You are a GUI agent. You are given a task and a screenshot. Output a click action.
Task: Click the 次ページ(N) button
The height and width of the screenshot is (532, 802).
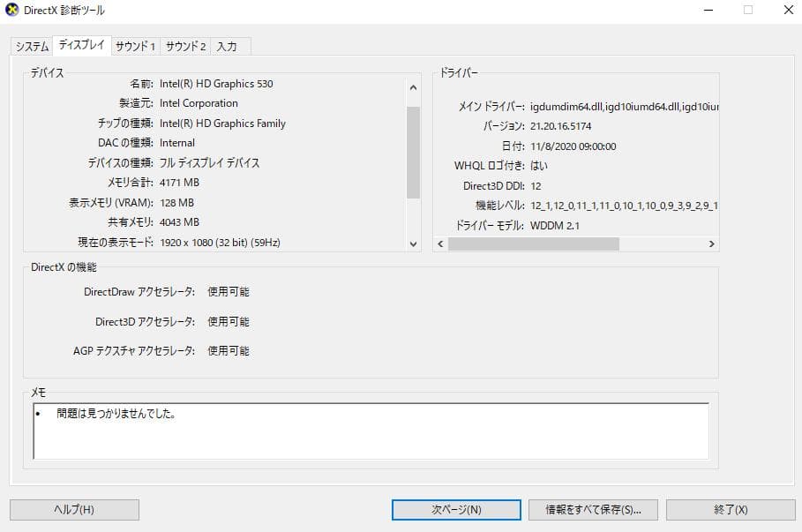tap(454, 509)
